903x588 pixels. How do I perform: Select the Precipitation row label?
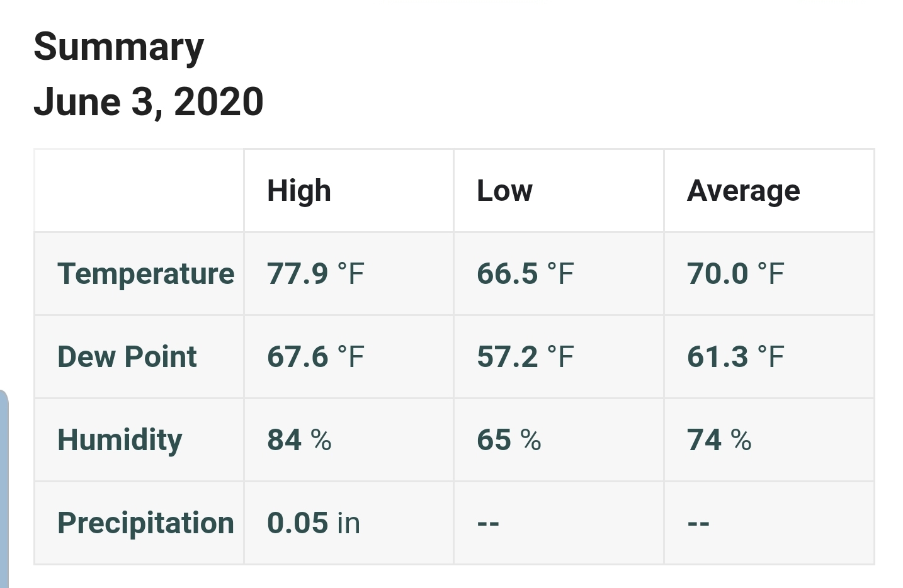click(x=145, y=523)
